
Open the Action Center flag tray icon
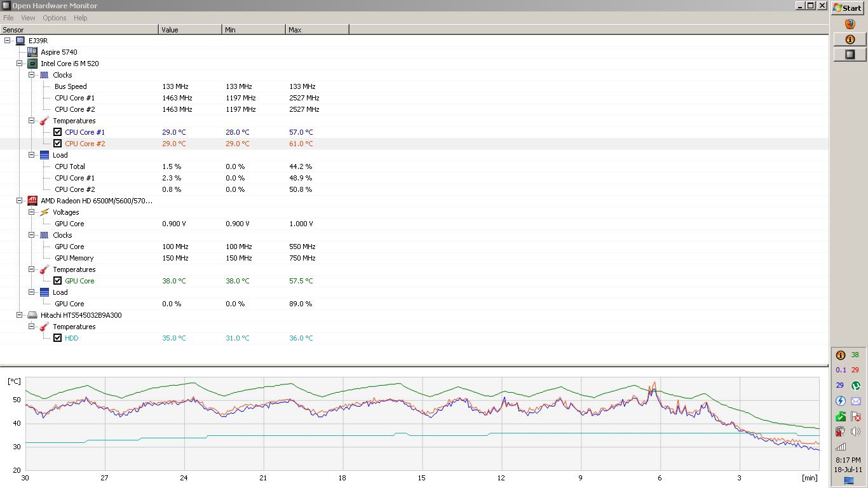click(855, 417)
